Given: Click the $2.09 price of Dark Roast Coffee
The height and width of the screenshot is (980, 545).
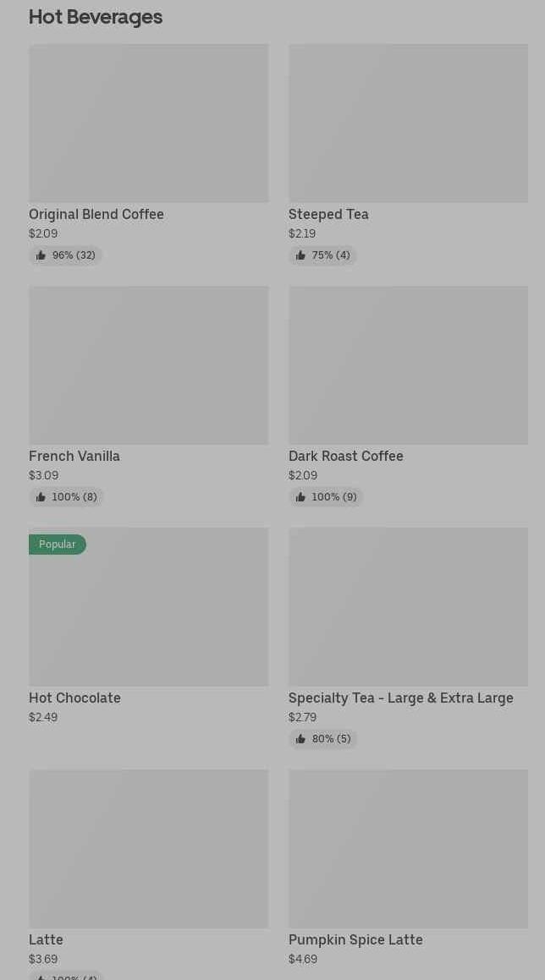Looking at the screenshot, I should (303, 476).
